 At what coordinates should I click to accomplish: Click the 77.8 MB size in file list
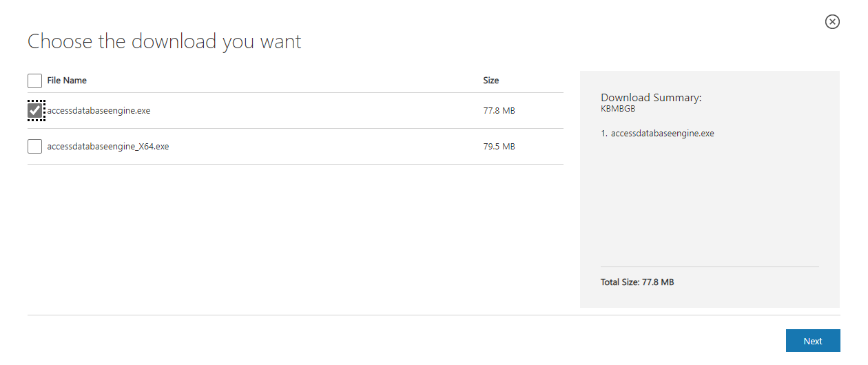[499, 110]
